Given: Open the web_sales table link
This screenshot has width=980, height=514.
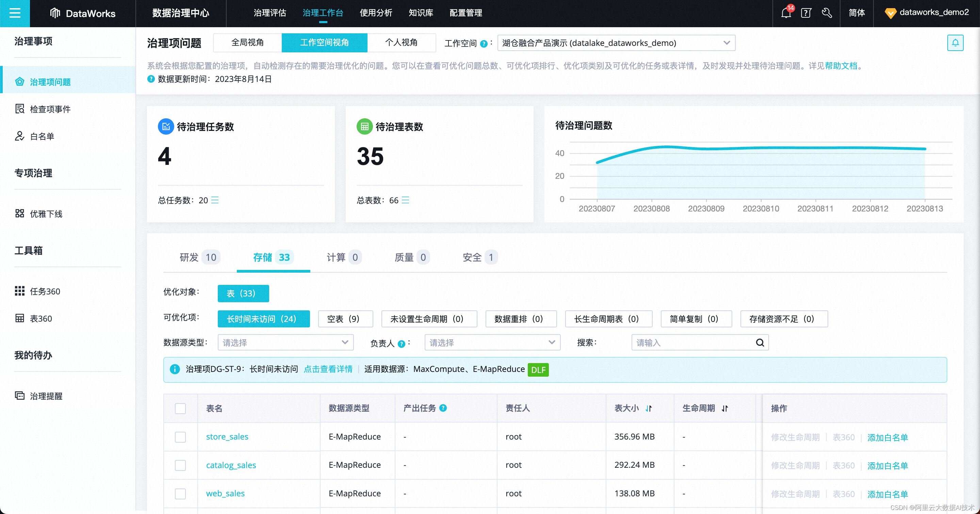Looking at the screenshot, I should click(x=225, y=494).
